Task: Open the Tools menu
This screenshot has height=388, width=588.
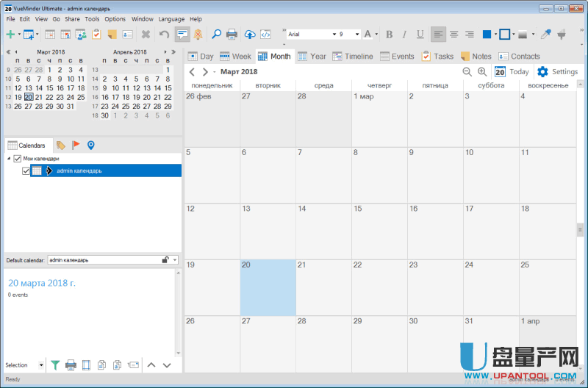Action: (92, 18)
